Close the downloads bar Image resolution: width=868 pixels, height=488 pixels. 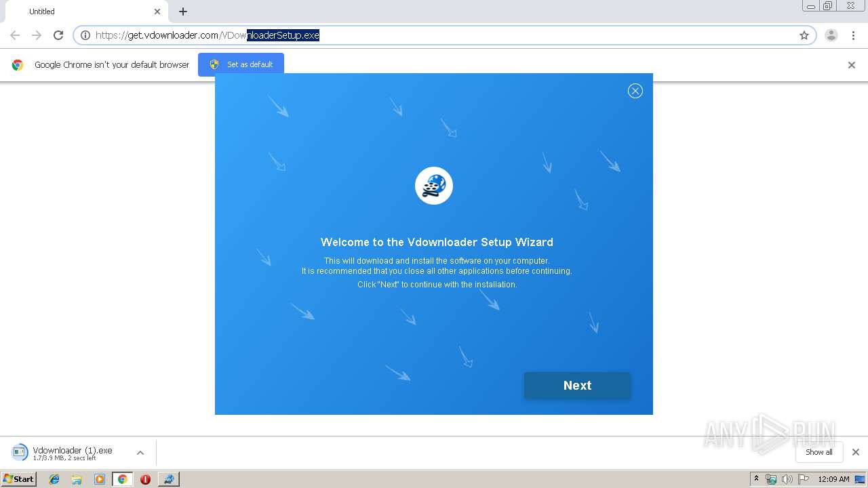pos(856,452)
